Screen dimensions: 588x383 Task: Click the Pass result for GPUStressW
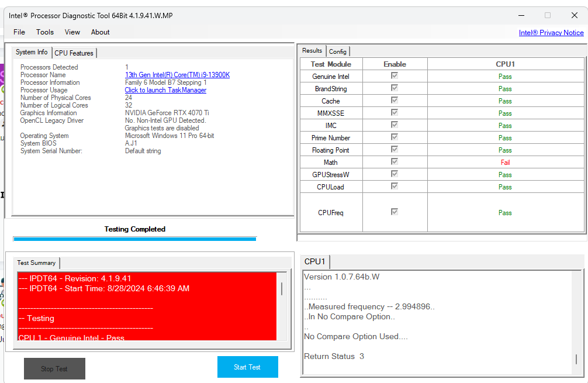point(505,175)
